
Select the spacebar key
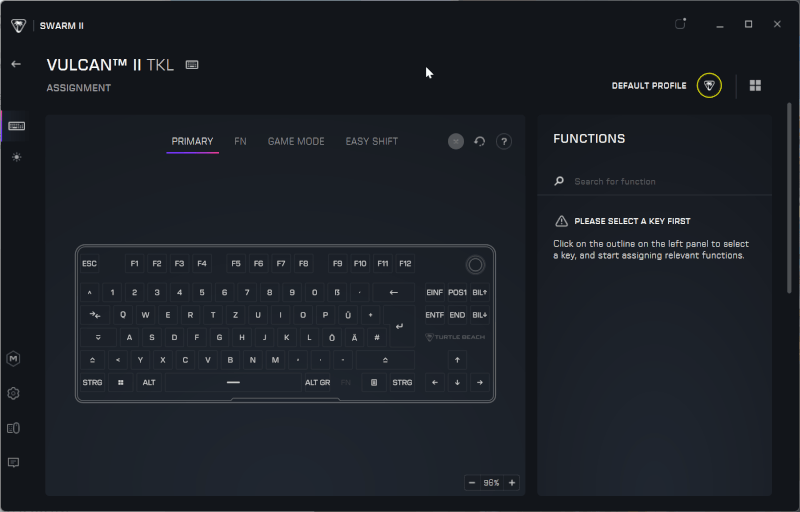[233, 382]
